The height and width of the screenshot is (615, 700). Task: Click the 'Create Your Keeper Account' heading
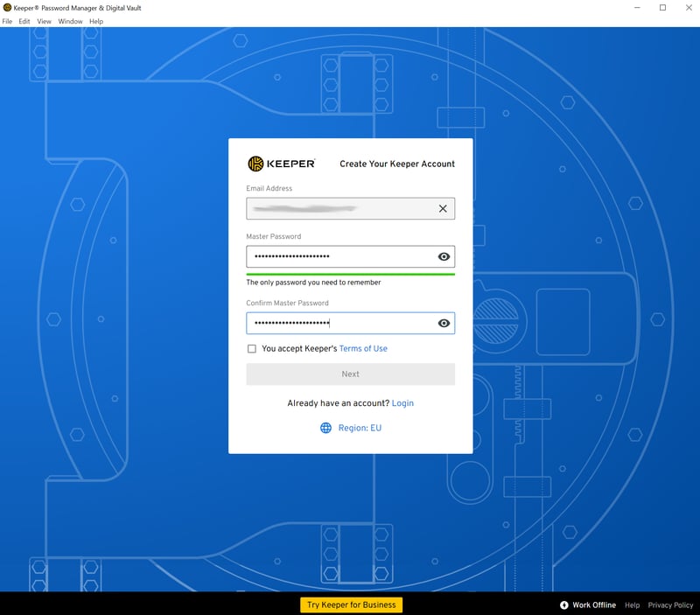click(397, 164)
